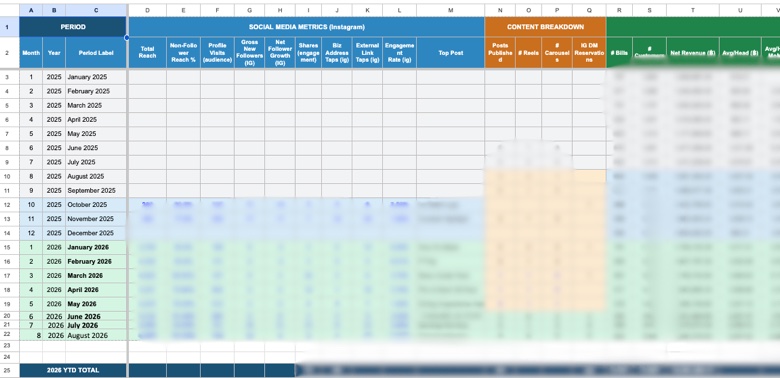Click the # Reels heading cell
The image size is (780, 378).
point(528,53)
